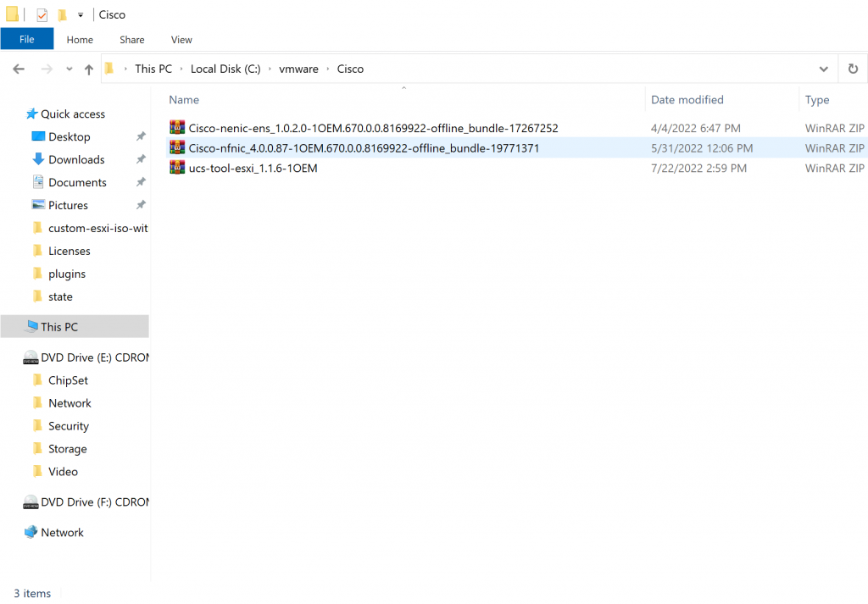Refresh the Cisco folder view
Image resolution: width=868 pixels, height=604 pixels.
(853, 69)
